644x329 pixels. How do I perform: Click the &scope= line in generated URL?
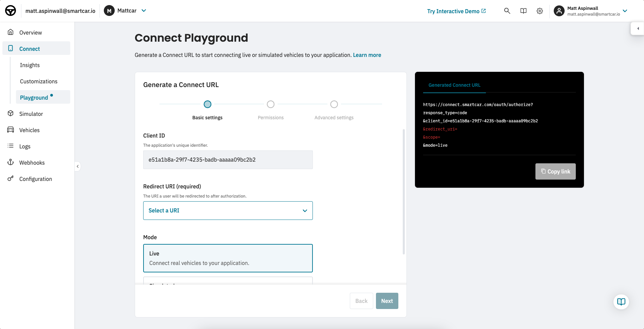tap(432, 137)
